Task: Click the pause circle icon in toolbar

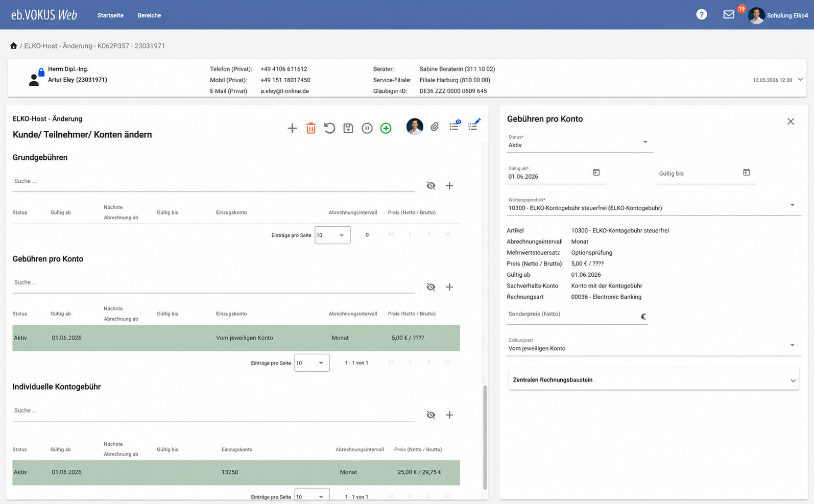Action: [367, 128]
